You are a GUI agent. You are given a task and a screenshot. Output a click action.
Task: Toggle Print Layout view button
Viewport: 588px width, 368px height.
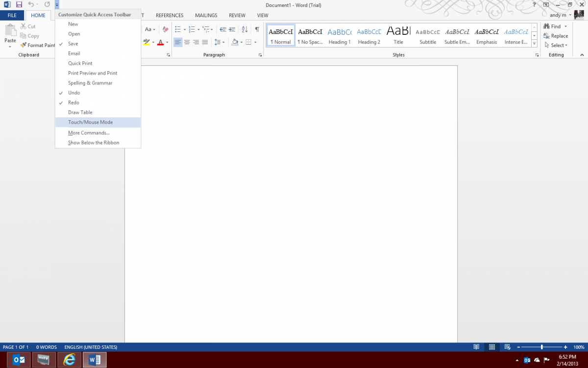491,347
